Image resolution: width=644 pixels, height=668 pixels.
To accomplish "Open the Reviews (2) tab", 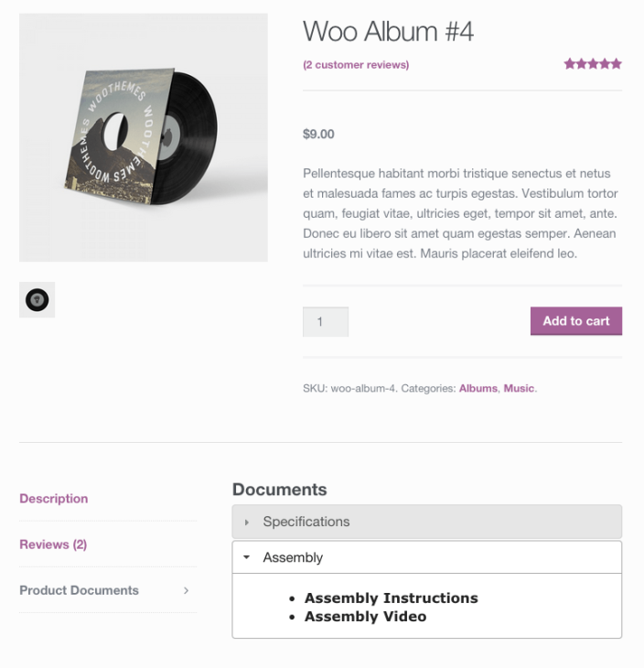I will click(53, 544).
